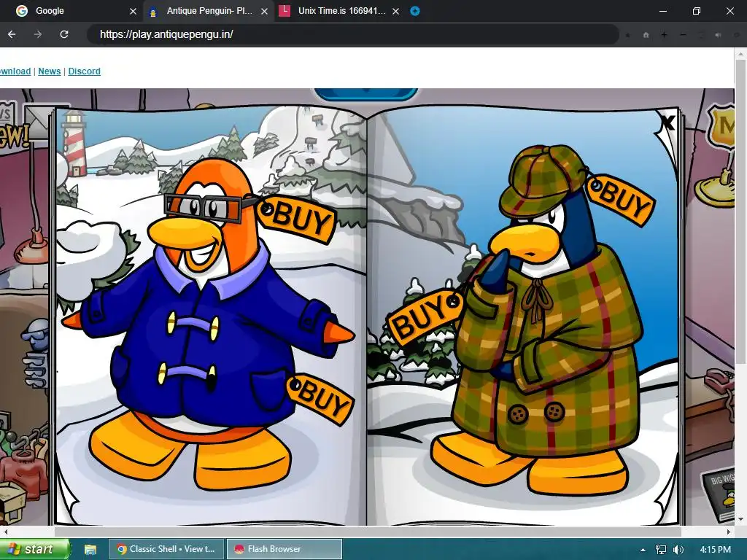The width and height of the screenshot is (747, 560).
Task: Open a new browser tab
Action: click(x=415, y=11)
